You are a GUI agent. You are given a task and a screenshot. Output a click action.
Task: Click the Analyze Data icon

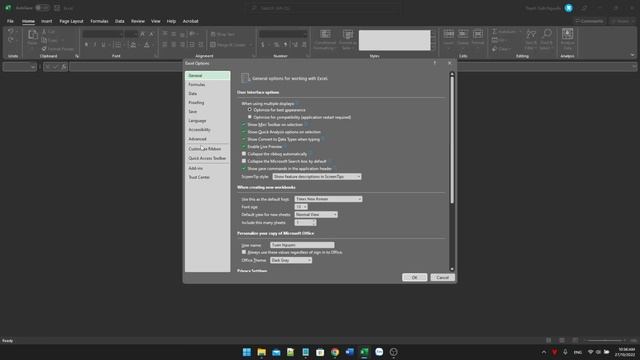click(x=567, y=34)
